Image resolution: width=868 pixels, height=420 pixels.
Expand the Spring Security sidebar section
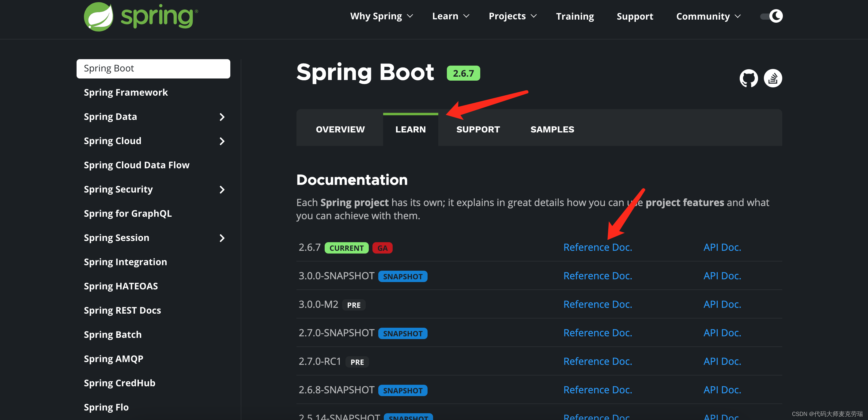pyautogui.click(x=222, y=189)
